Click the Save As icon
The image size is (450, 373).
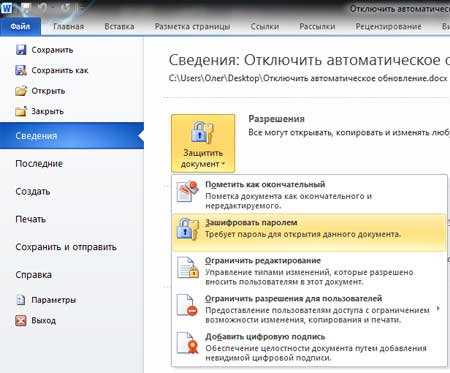click(21, 70)
